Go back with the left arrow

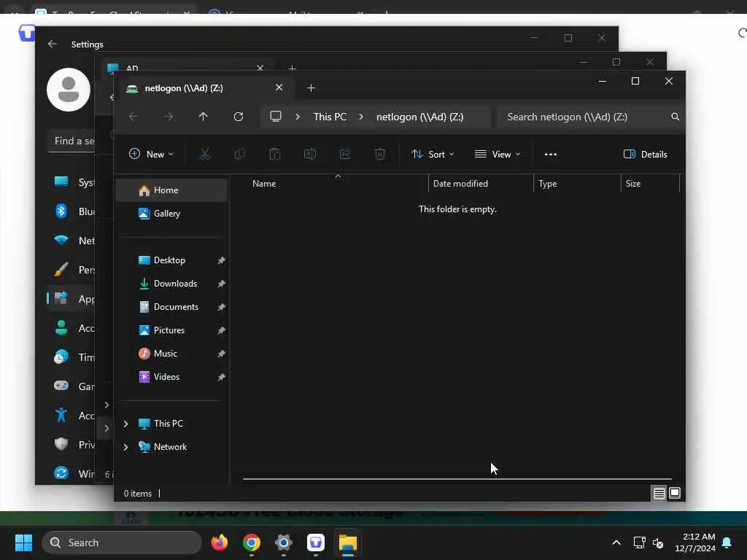[x=133, y=117]
